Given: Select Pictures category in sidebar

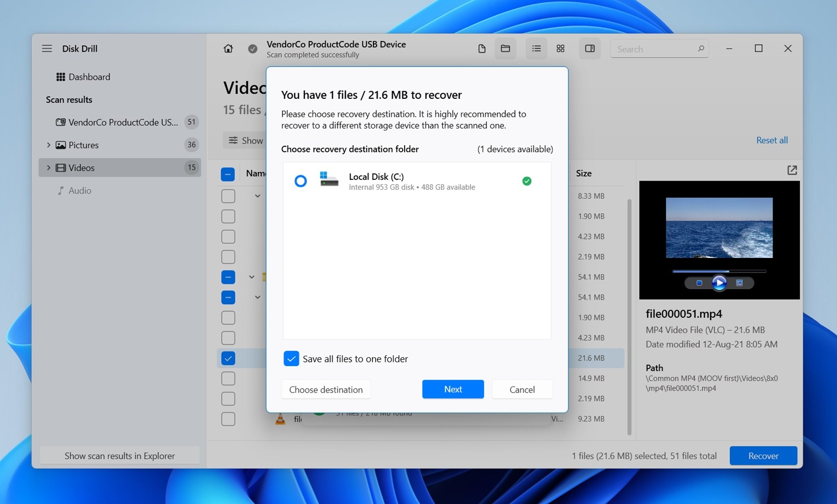Looking at the screenshot, I should tap(120, 145).
